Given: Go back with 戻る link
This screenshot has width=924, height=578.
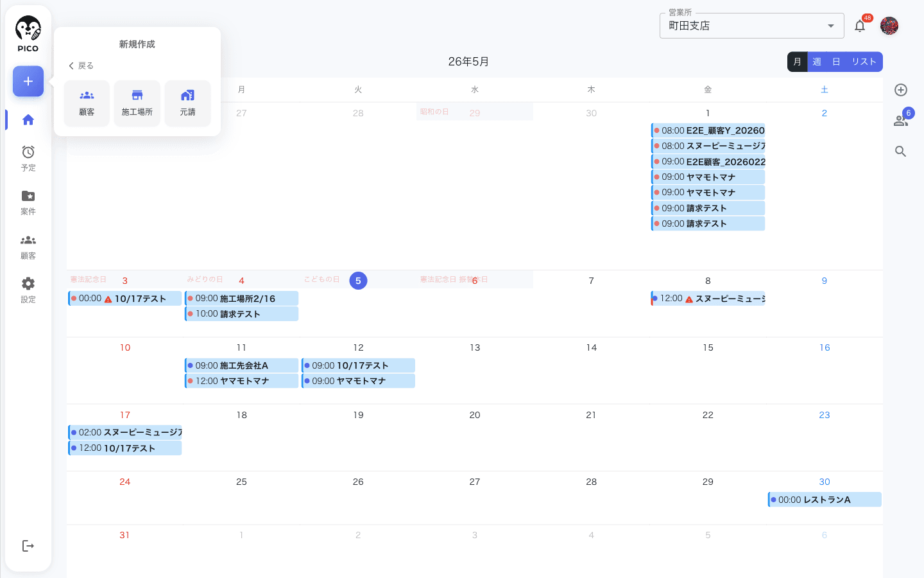Looking at the screenshot, I should coord(81,66).
